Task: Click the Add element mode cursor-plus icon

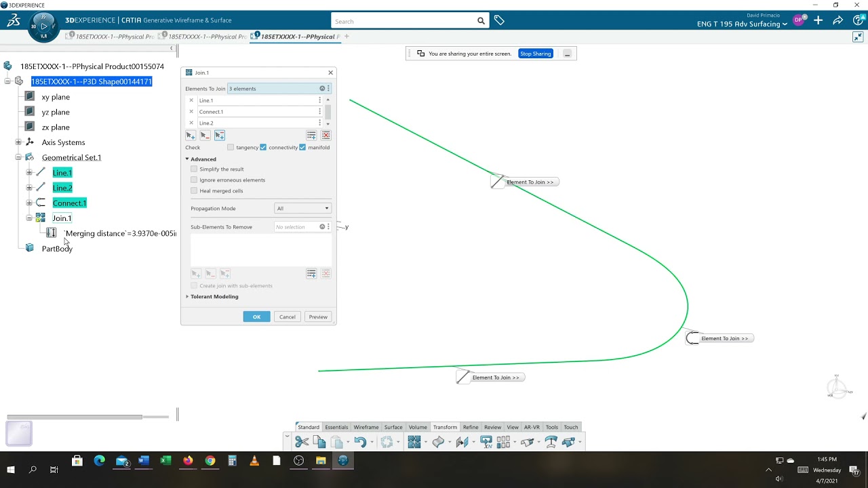Action: [x=191, y=136]
